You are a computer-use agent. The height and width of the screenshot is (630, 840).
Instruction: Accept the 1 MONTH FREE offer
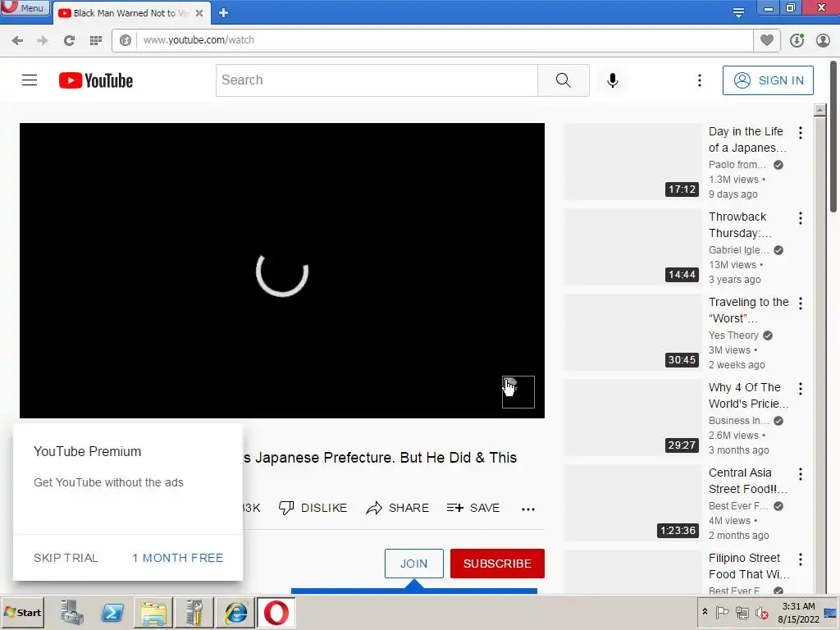click(x=178, y=558)
